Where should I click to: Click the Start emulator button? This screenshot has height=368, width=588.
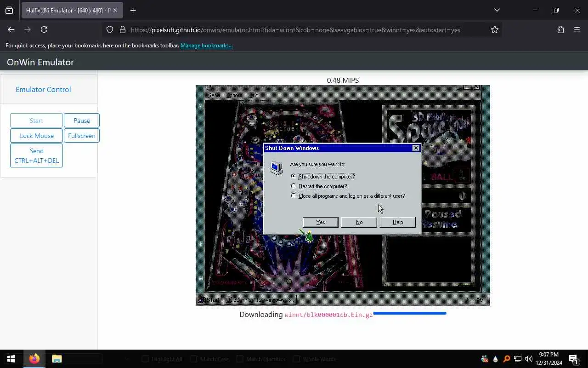[x=36, y=121]
